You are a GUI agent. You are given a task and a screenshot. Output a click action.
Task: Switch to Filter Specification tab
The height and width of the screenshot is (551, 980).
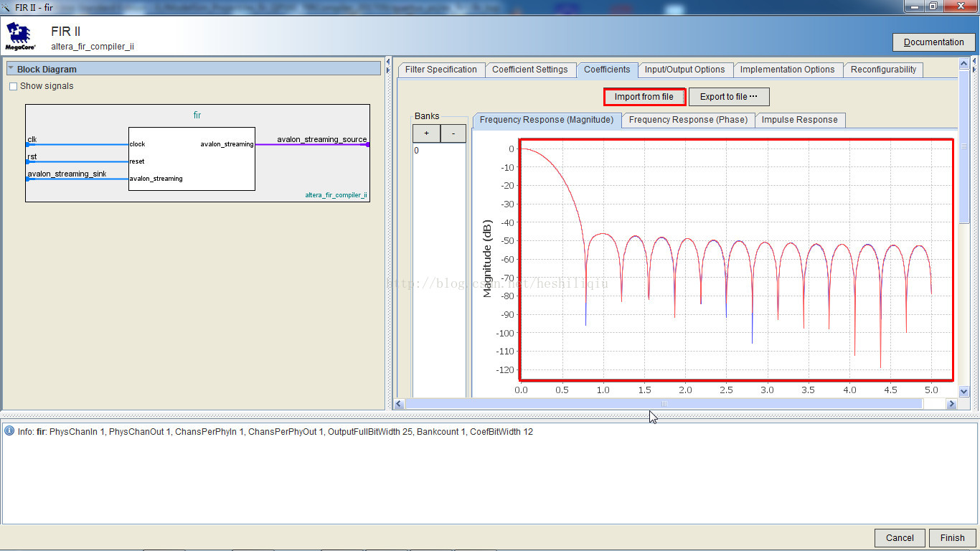click(x=440, y=70)
